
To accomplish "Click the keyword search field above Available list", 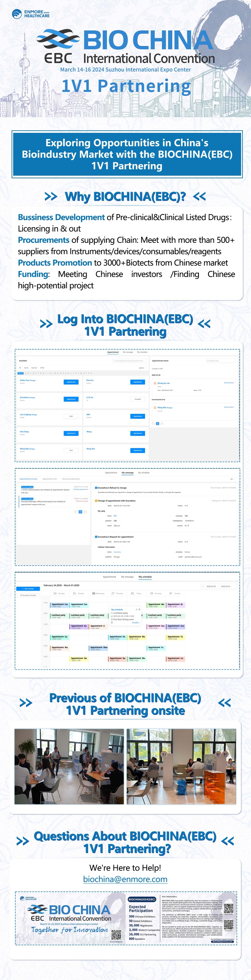I will (130, 361).
